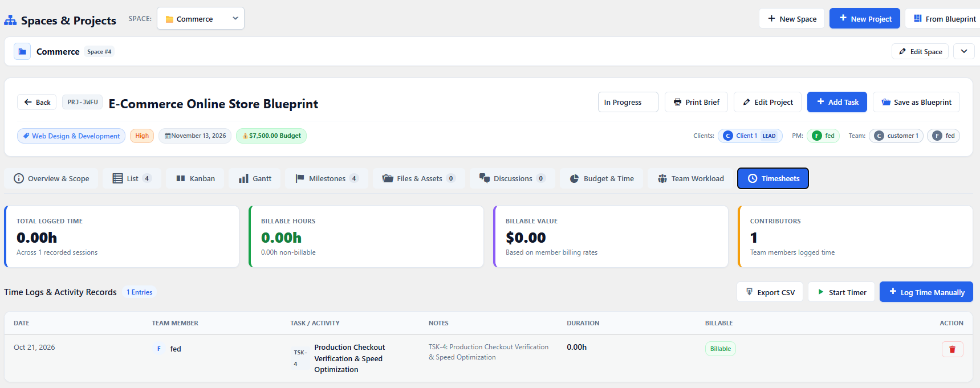This screenshot has width=980, height=388.
Task: Click the PM fed green avatar
Action: tap(817, 136)
